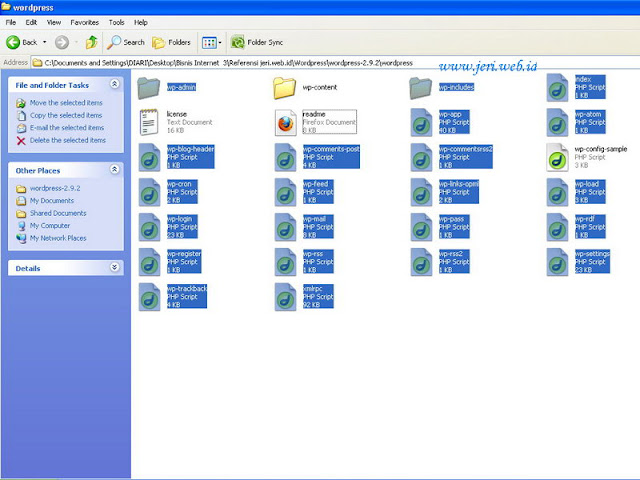Click the wp-links-opml file icon

pyautogui.click(x=421, y=192)
